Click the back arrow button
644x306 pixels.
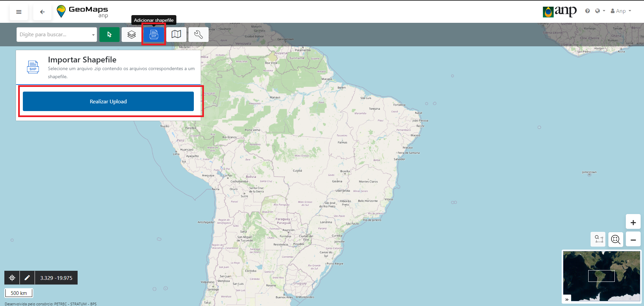pyautogui.click(x=42, y=12)
